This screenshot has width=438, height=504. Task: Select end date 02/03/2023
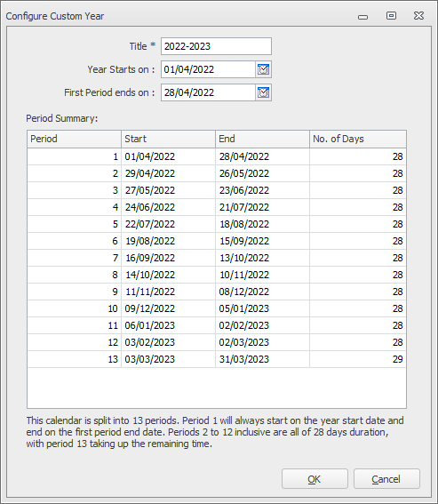263,342
